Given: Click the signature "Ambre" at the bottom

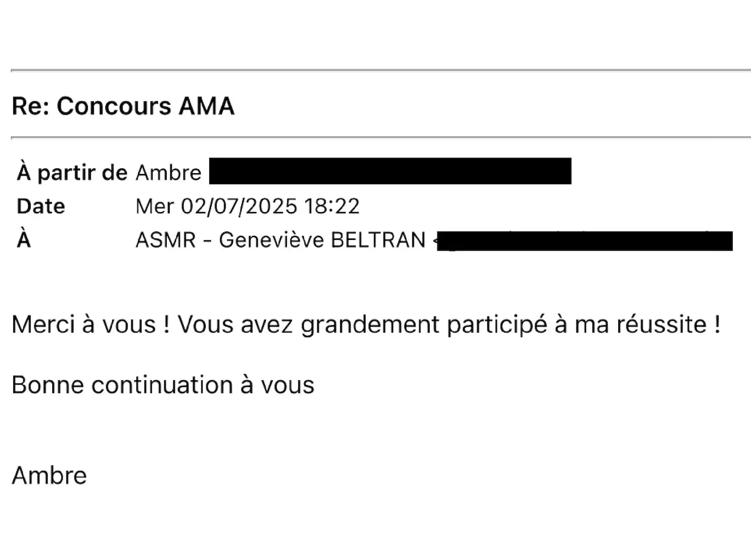Looking at the screenshot, I should click(x=49, y=475).
